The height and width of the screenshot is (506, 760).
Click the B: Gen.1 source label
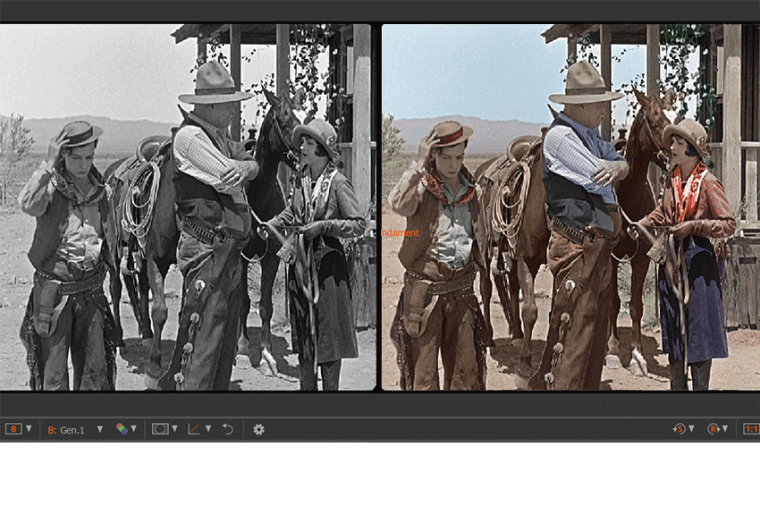point(66,429)
